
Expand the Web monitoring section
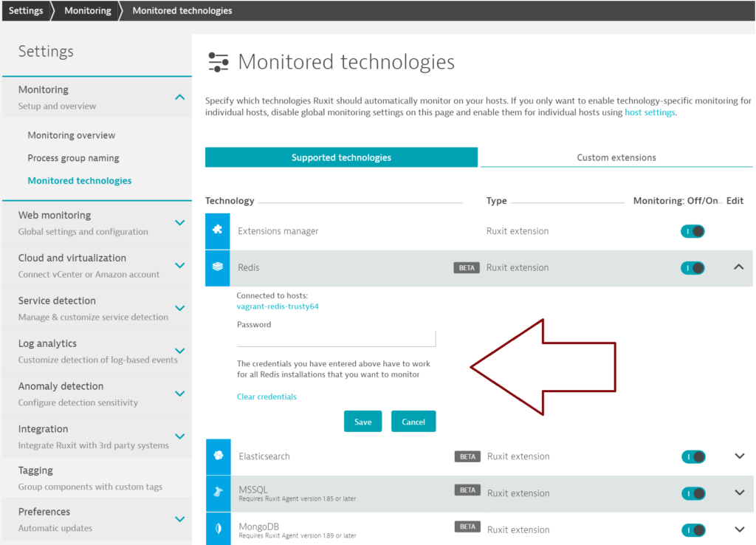(180, 223)
